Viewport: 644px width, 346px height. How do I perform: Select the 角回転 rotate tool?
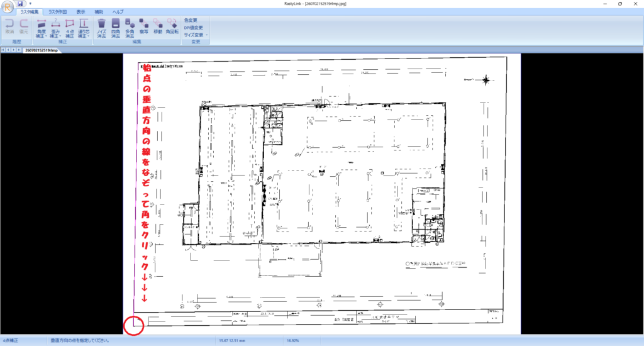tap(172, 26)
